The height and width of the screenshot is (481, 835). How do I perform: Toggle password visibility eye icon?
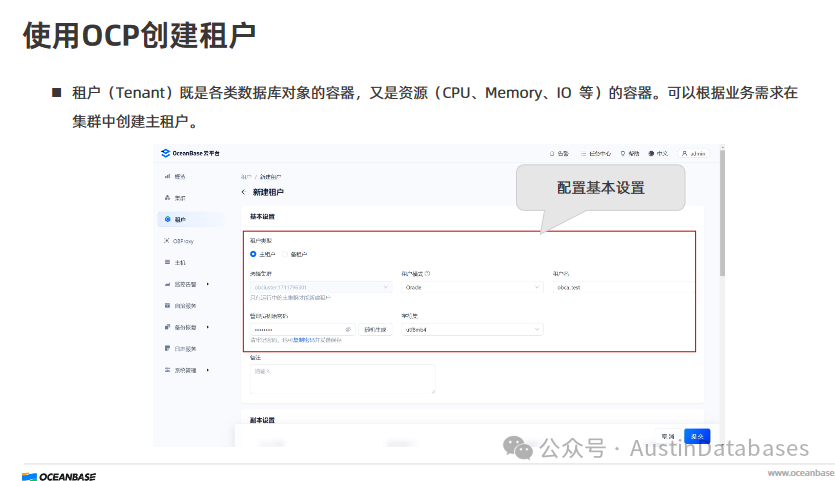[348, 330]
